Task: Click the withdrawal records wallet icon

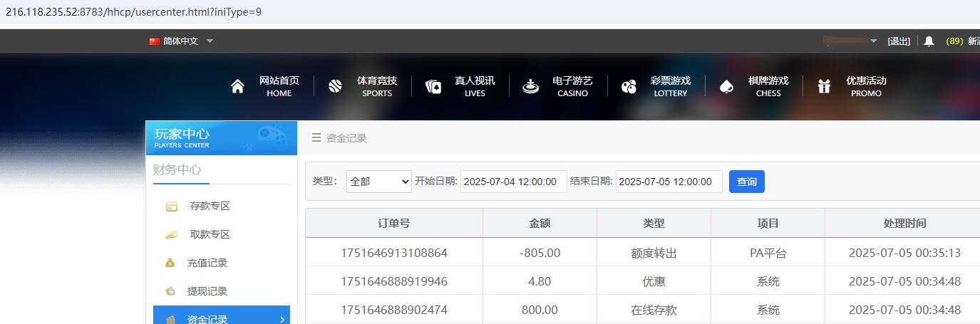Action: [170, 291]
